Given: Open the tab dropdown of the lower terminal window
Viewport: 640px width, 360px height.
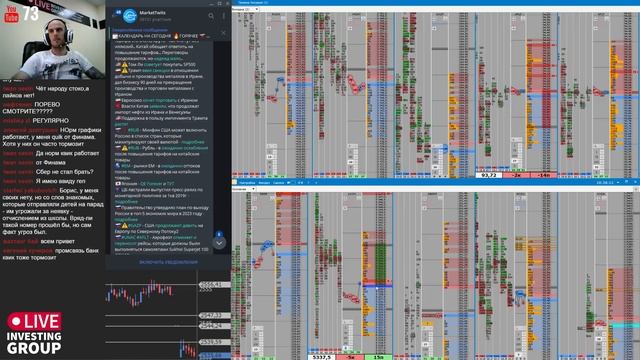Looking at the screenshot, I should 244,189.
